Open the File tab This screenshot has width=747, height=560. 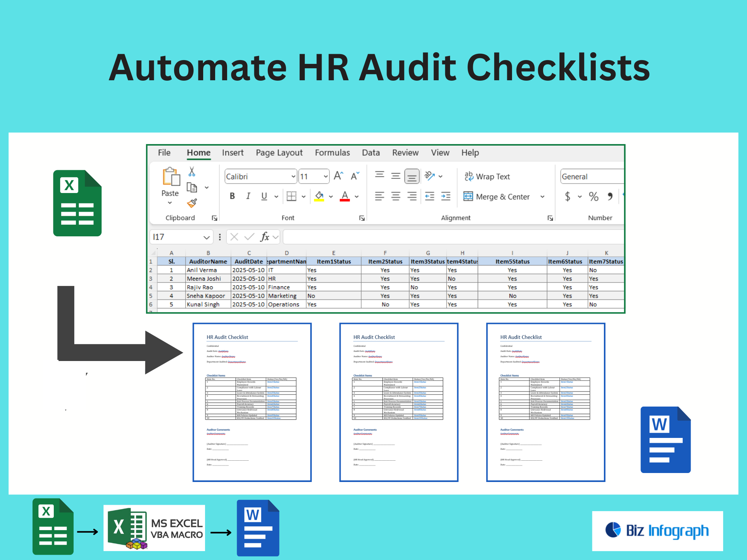tap(164, 153)
